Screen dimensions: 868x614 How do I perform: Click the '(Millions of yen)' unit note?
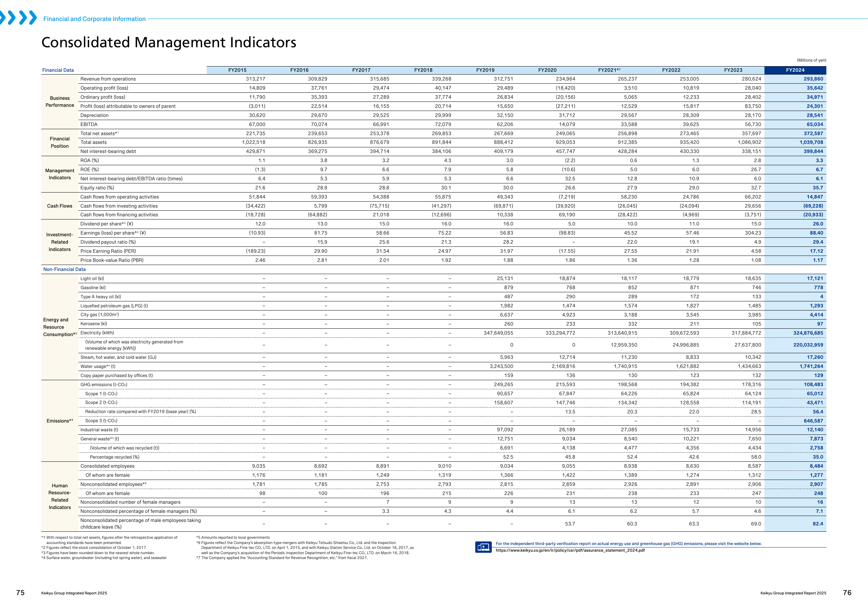811,60
